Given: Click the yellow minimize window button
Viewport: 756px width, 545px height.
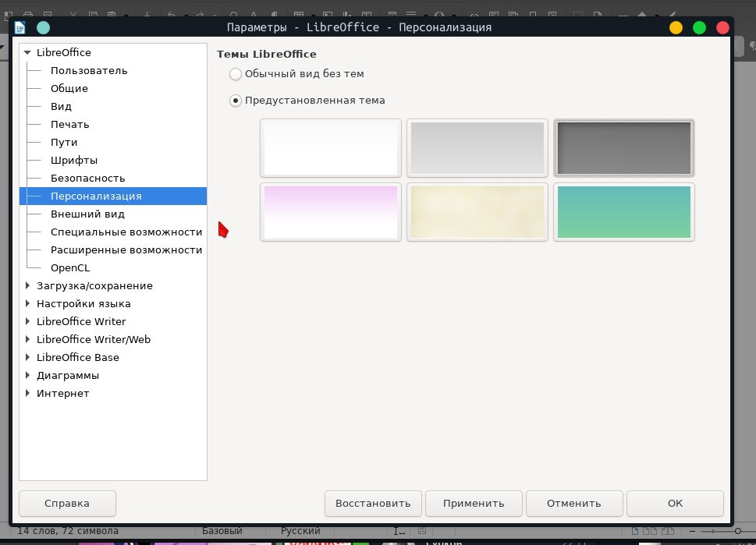Looking at the screenshot, I should 676,27.
